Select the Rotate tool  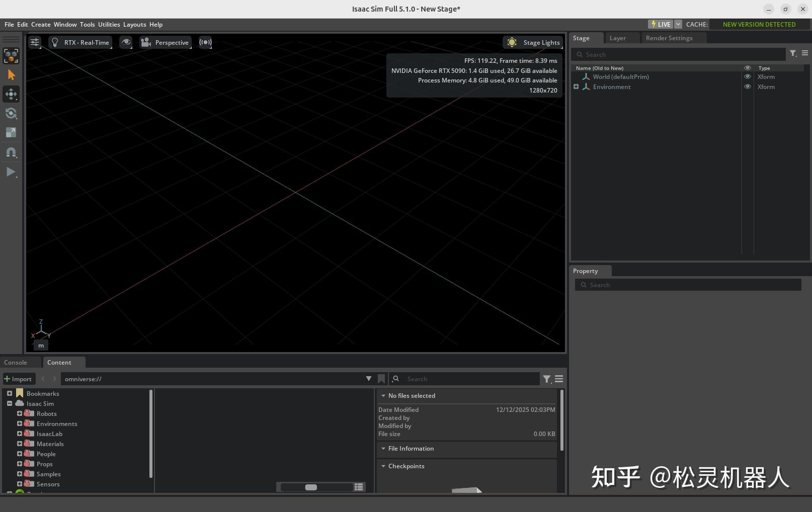[11, 113]
